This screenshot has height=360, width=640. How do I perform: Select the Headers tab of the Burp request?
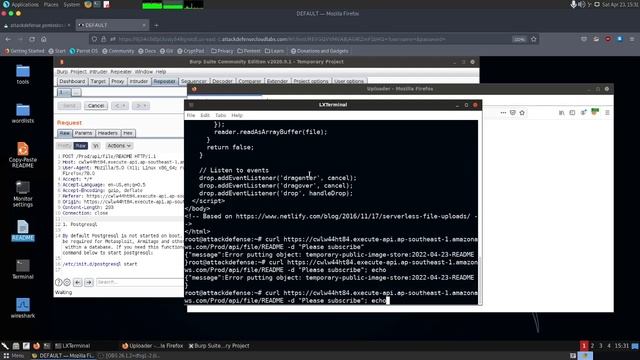[x=108, y=133]
